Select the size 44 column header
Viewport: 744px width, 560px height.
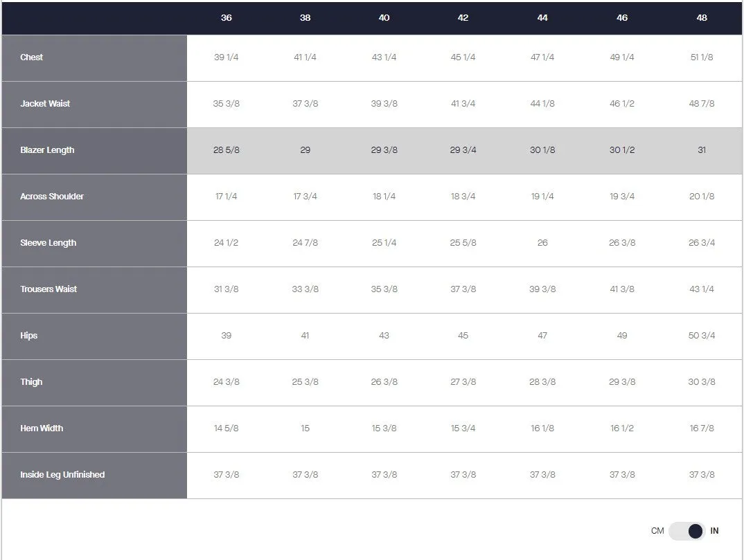pos(542,17)
